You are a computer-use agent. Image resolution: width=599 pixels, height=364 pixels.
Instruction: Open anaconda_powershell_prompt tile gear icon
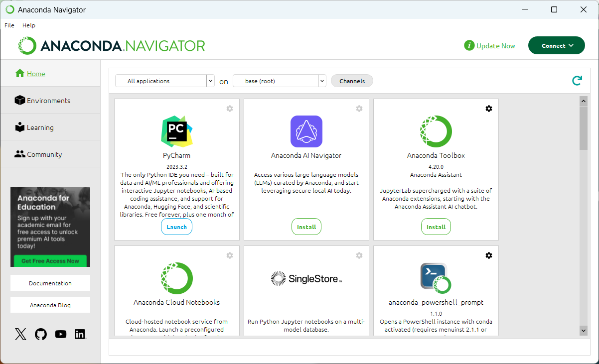(489, 255)
